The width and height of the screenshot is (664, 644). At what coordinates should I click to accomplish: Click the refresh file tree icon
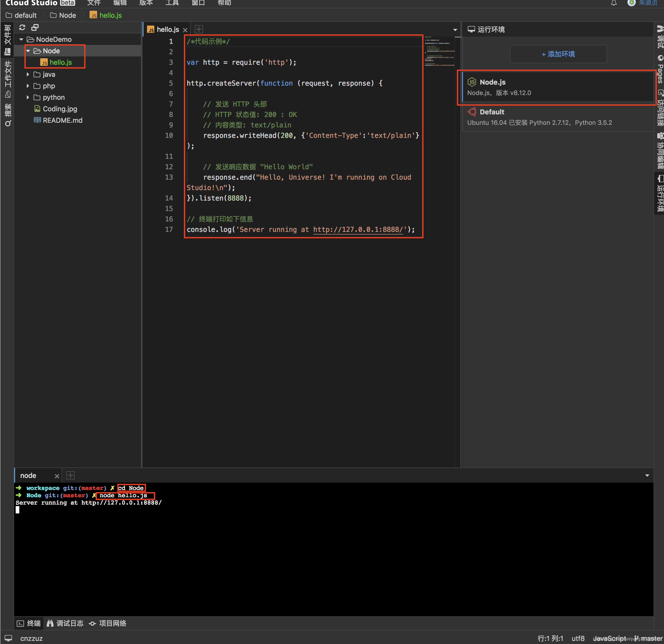[x=22, y=27]
